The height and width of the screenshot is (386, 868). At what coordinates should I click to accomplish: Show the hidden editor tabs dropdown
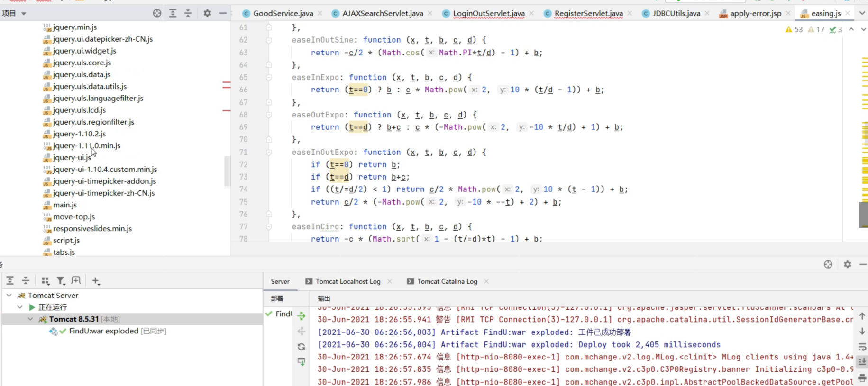point(862,13)
